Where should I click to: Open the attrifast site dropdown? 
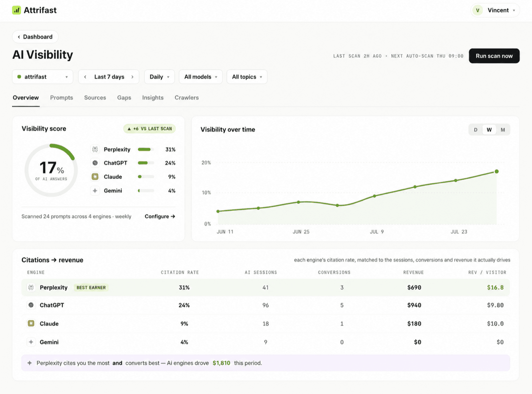click(x=43, y=77)
